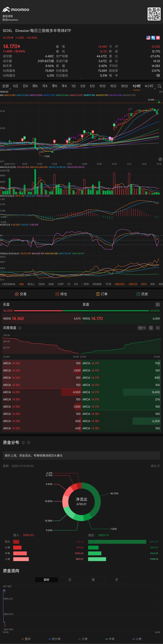The width and height of the screenshot is (163, 644).
Task: Select the 周K chart tab
Action: (35, 86)
